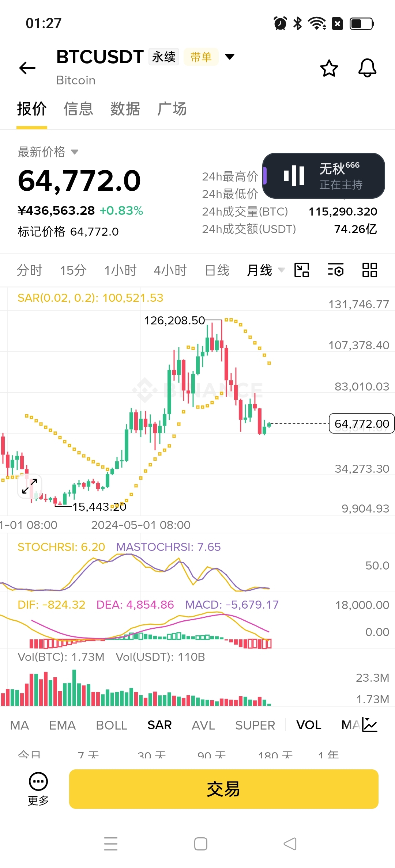The image size is (395, 868).
Task: Switch to 广场 tab
Action: click(x=172, y=109)
